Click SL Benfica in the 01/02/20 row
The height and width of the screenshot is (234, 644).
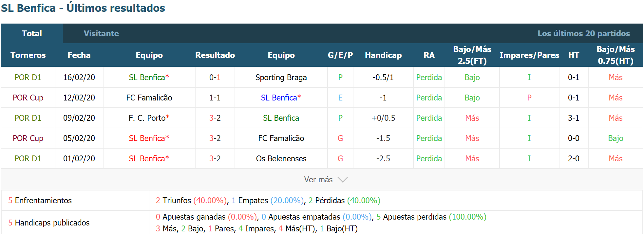pyautogui.click(x=147, y=159)
